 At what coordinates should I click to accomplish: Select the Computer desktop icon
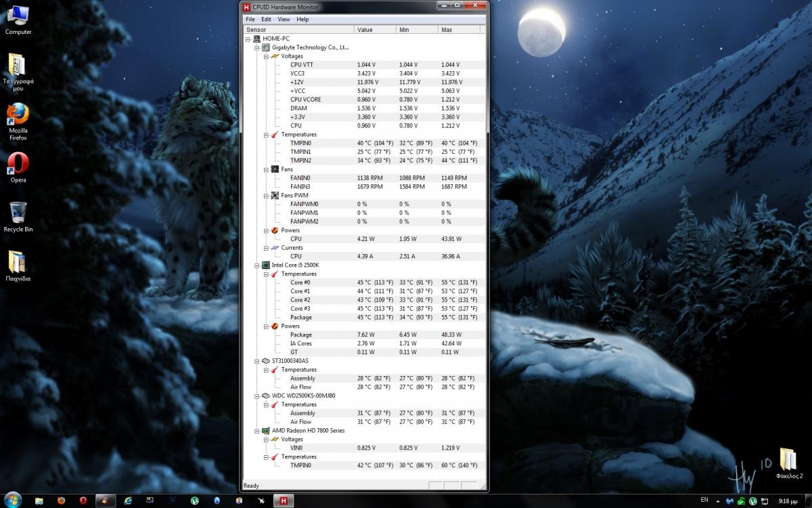point(18,20)
